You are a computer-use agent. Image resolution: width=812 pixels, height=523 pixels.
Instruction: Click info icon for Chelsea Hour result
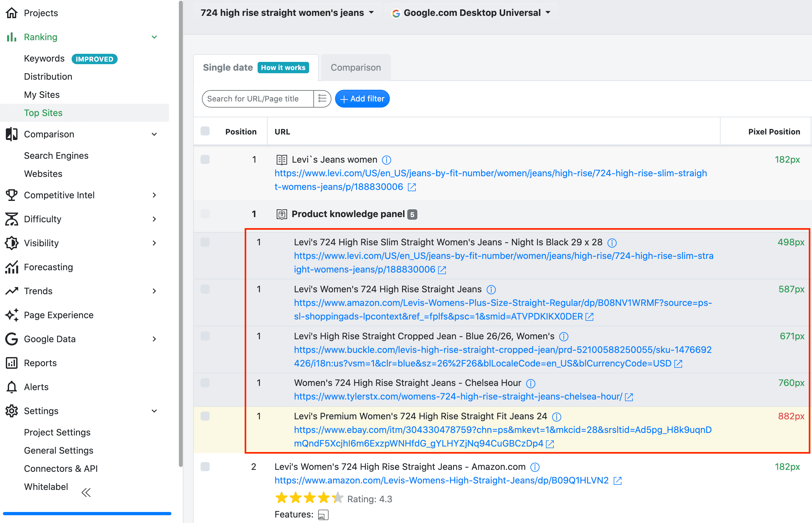[530, 383]
